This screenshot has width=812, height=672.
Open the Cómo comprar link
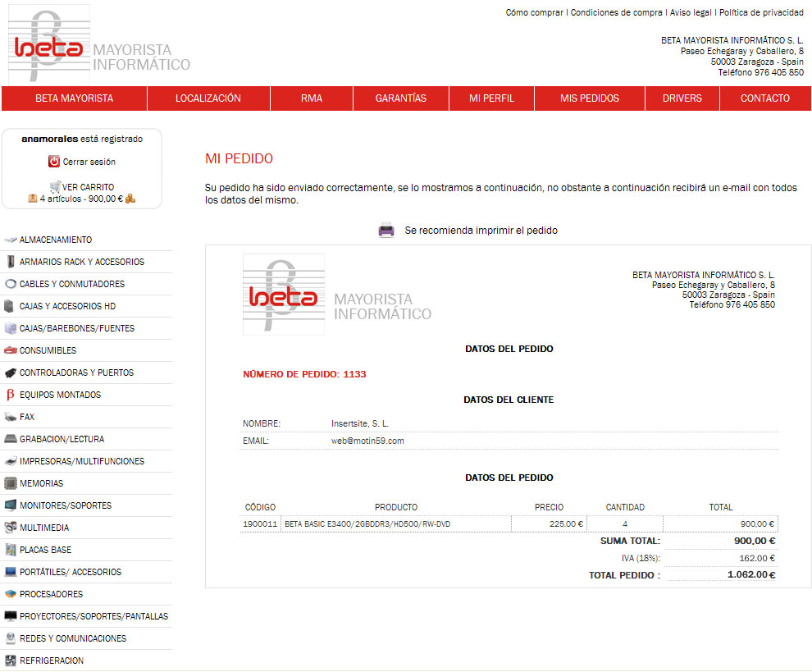[x=535, y=12]
